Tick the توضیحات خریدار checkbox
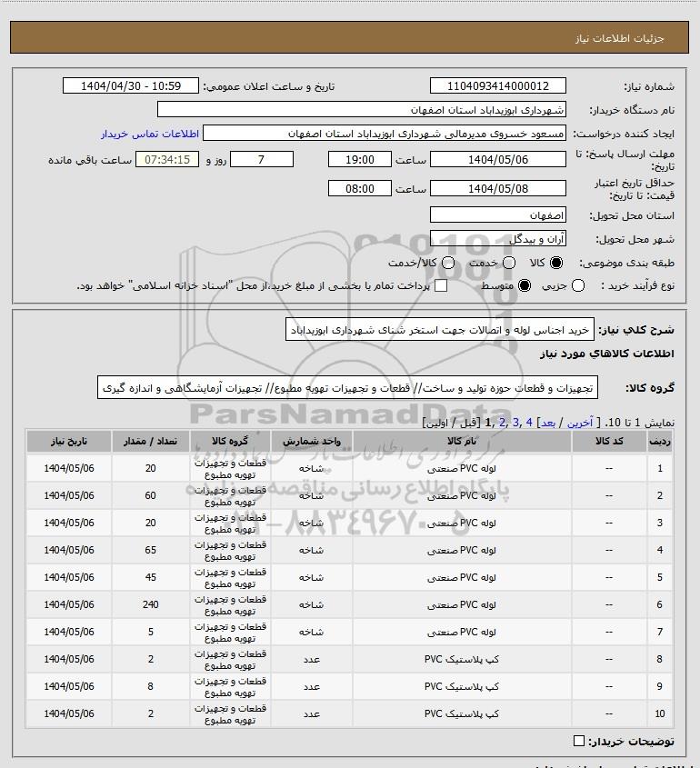Image resolution: width=700 pixels, height=768 pixels. tap(578, 741)
